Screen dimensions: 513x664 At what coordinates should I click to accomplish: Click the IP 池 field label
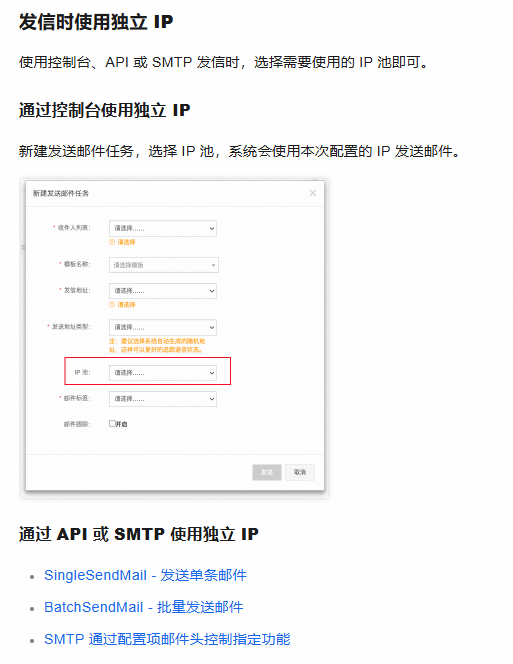click(x=83, y=373)
